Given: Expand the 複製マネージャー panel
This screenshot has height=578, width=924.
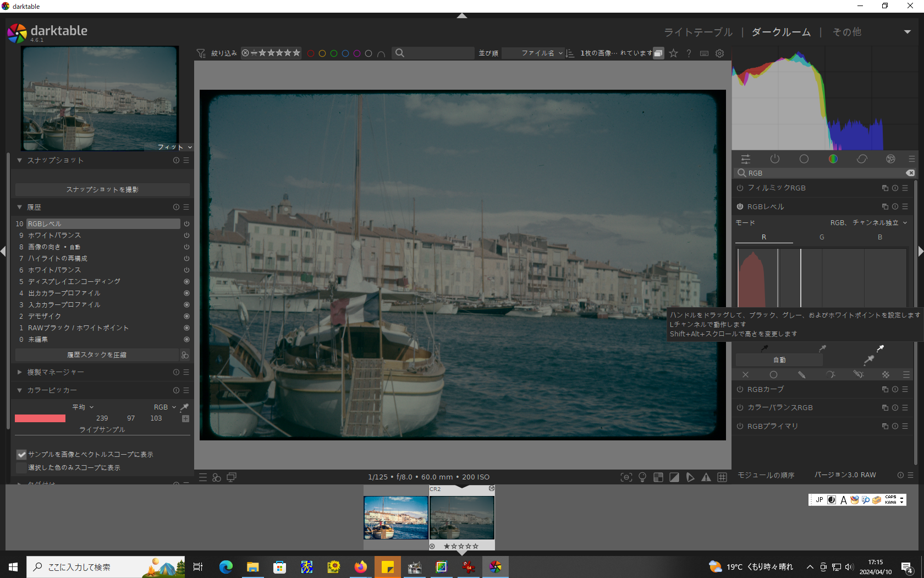Looking at the screenshot, I should 19,373.
